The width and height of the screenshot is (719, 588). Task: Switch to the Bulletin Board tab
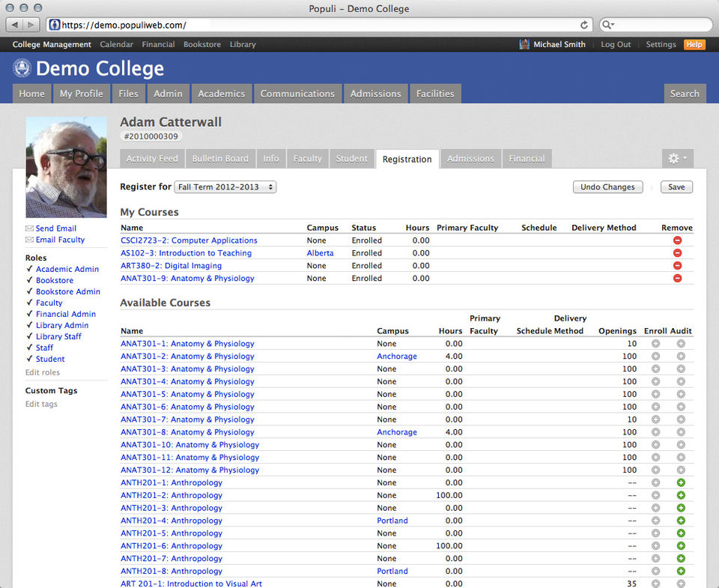point(220,159)
